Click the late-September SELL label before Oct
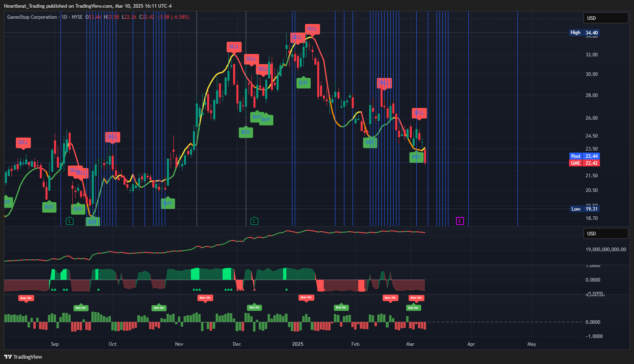 click(113, 137)
